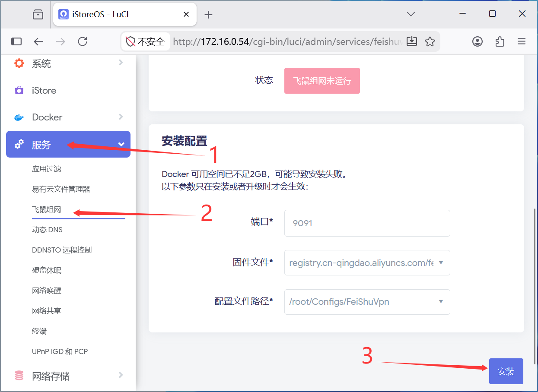Toggle the browser sidebar panel icon

pyautogui.click(x=16, y=41)
